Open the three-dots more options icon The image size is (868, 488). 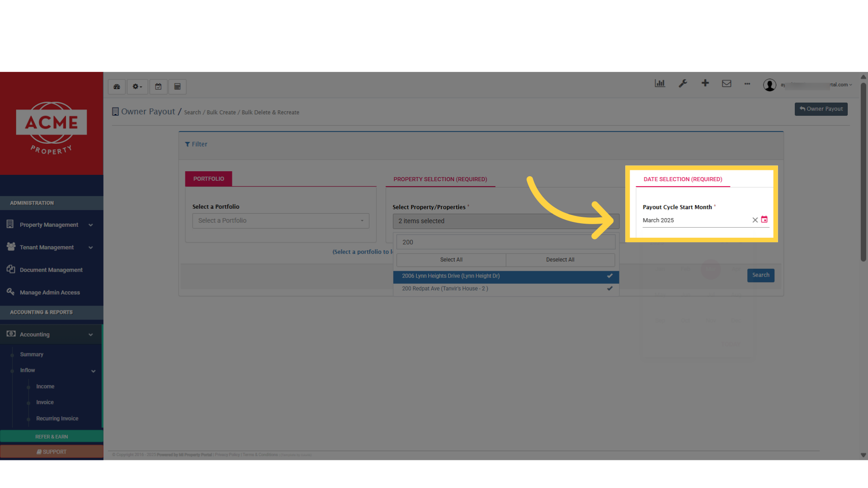(x=747, y=84)
